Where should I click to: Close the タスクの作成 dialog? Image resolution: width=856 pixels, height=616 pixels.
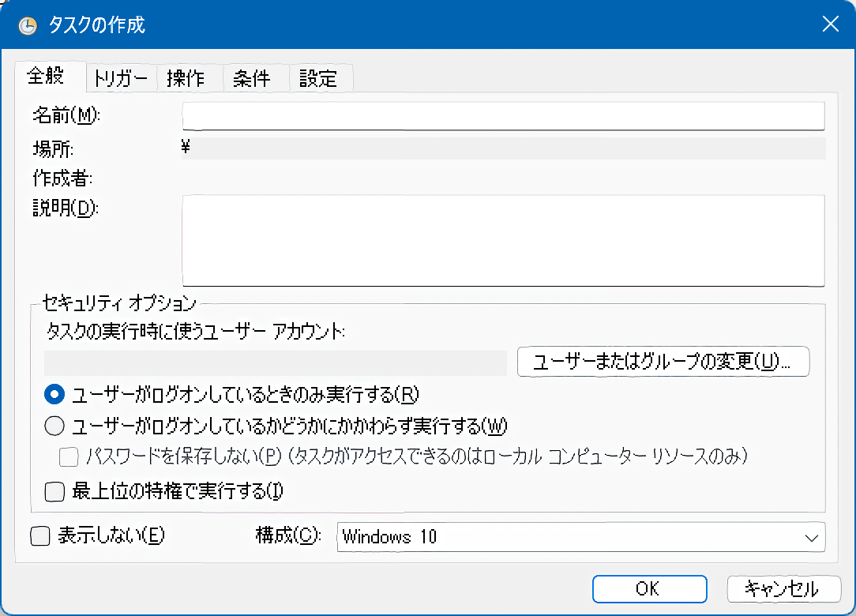click(x=830, y=24)
